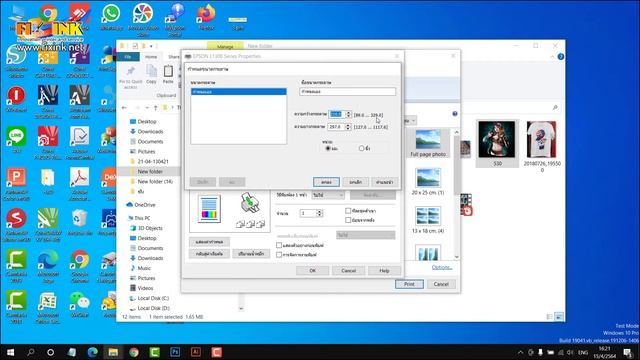Open the taskbar search magnifier
The height and width of the screenshot is (360, 640).
[31, 352]
